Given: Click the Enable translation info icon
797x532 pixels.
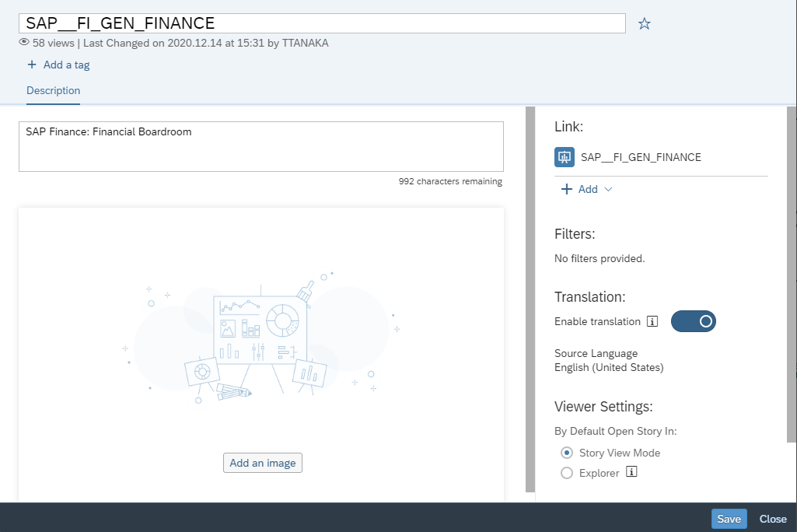Looking at the screenshot, I should point(653,321).
